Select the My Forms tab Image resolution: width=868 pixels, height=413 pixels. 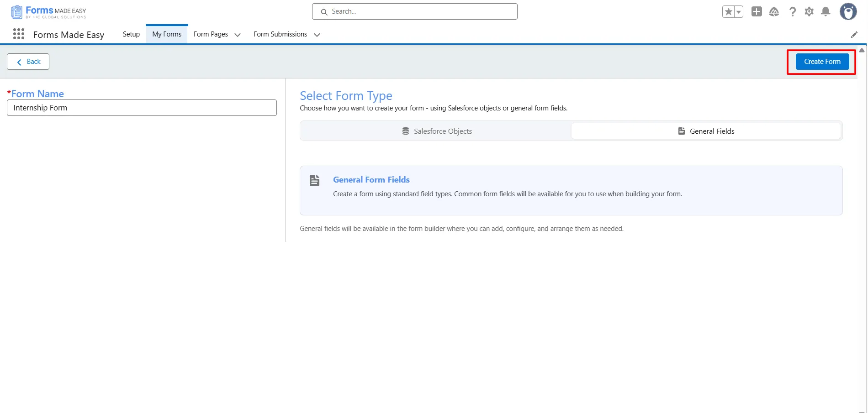(167, 34)
